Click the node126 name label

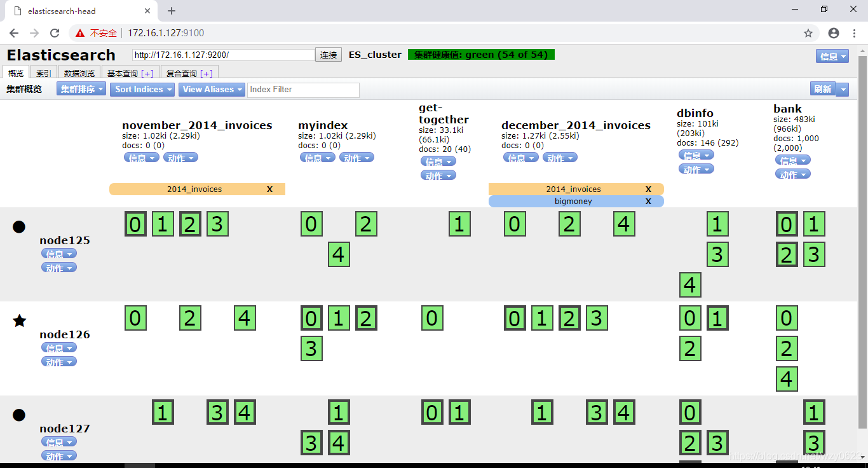(x=65, y=334)
